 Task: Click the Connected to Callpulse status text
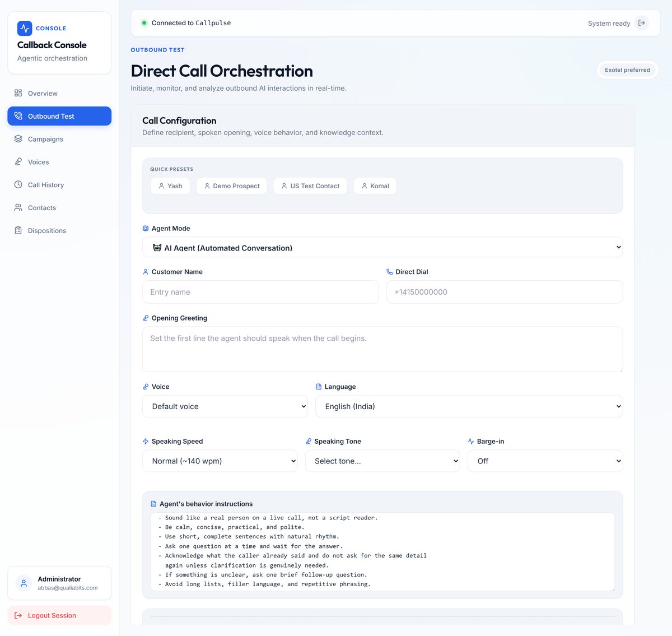(x=191, y=23)
